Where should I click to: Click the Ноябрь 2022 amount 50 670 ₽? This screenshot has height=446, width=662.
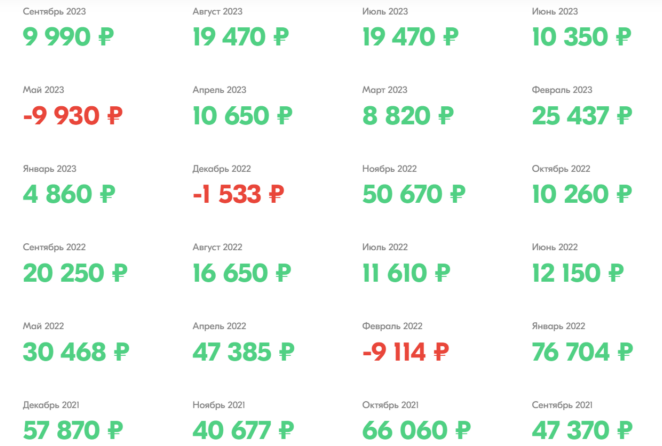tap(412, 194)
